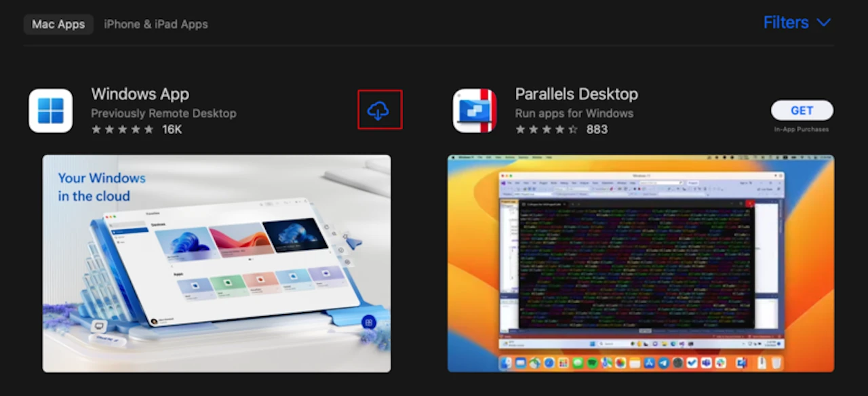This screenshot has width=868, height=396.
Task: Click the Telegram icon in the Parallels screenshot dock
Action: coord(663,363)
